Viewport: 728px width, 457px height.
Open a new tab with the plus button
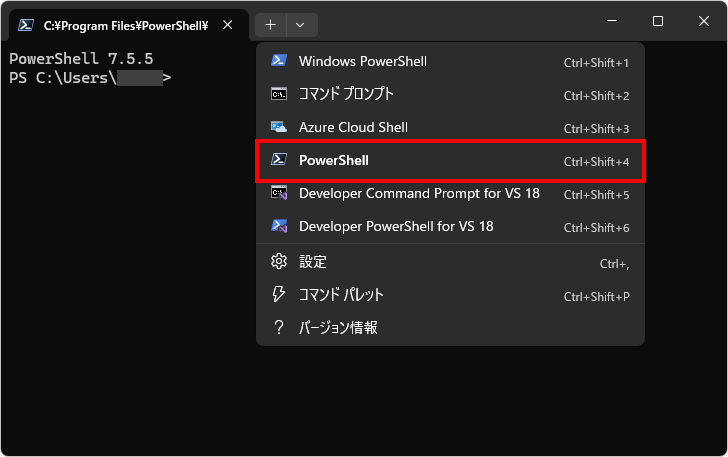pos(271,25)
